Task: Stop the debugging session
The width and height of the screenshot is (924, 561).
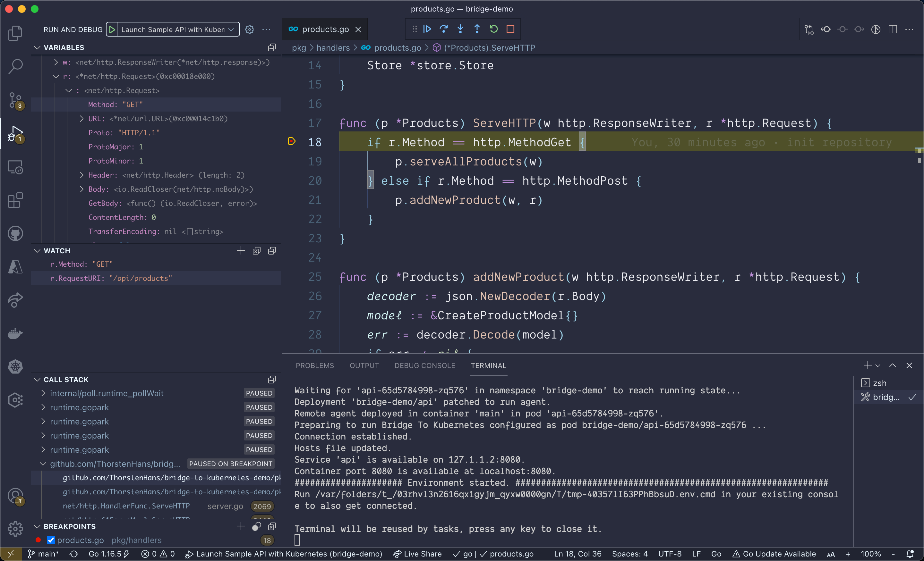Action: pos(510,29)
